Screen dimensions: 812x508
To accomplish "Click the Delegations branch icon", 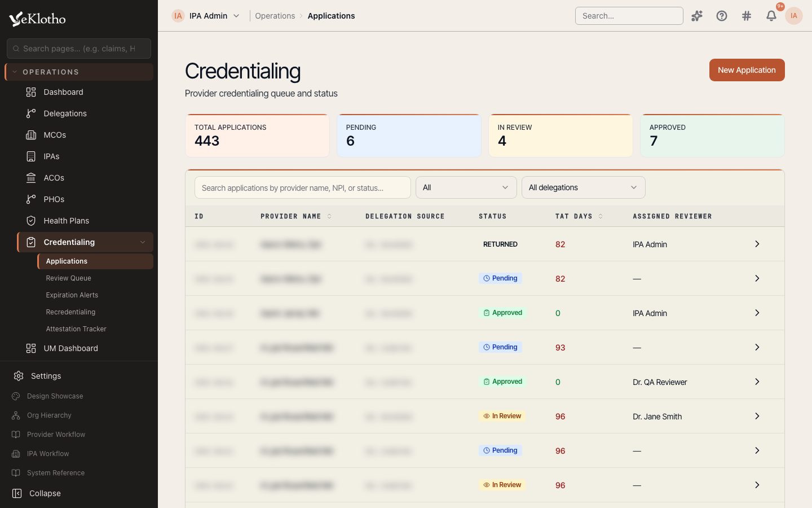I will 31,113.
